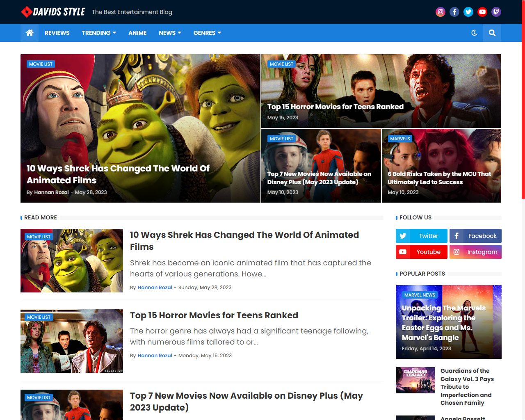525x420 pixels.
Task: Open Unpacking The Marvels Trailer popular post
Action: pos(443,323)
